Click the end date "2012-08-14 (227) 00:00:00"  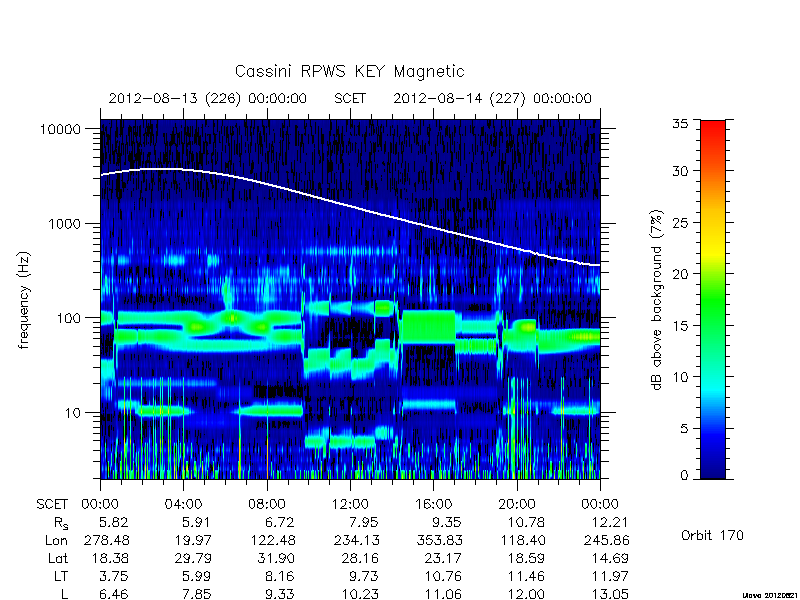coord(492,98)
